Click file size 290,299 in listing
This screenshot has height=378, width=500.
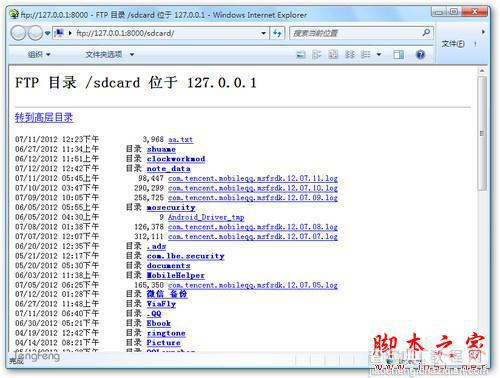point(149,188)
